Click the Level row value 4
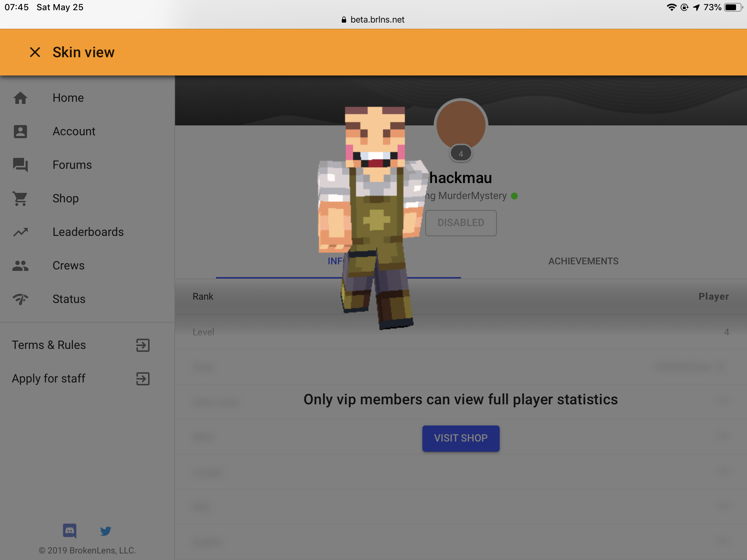Screen dimensions: 747x560 726,332
